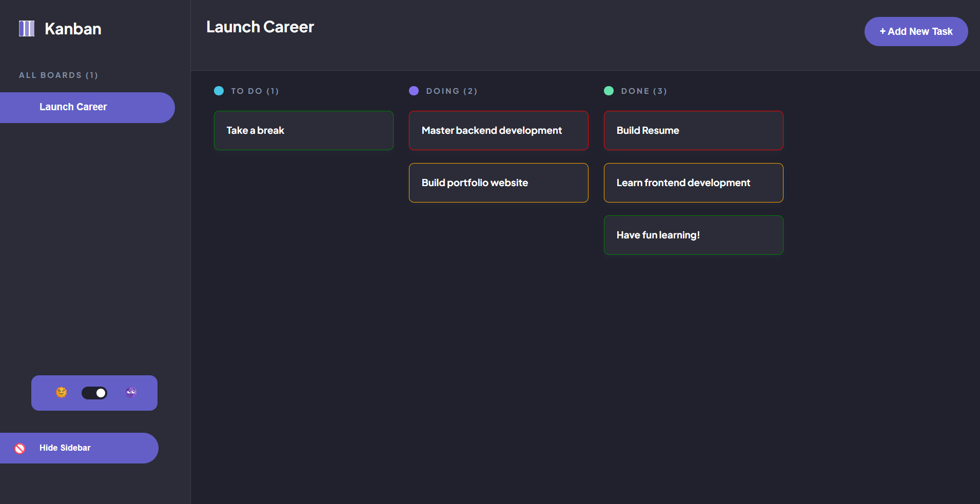This screenshot has width=980, height=504.
Task: Click the Kanban logo icon
Action: point(27,29)
